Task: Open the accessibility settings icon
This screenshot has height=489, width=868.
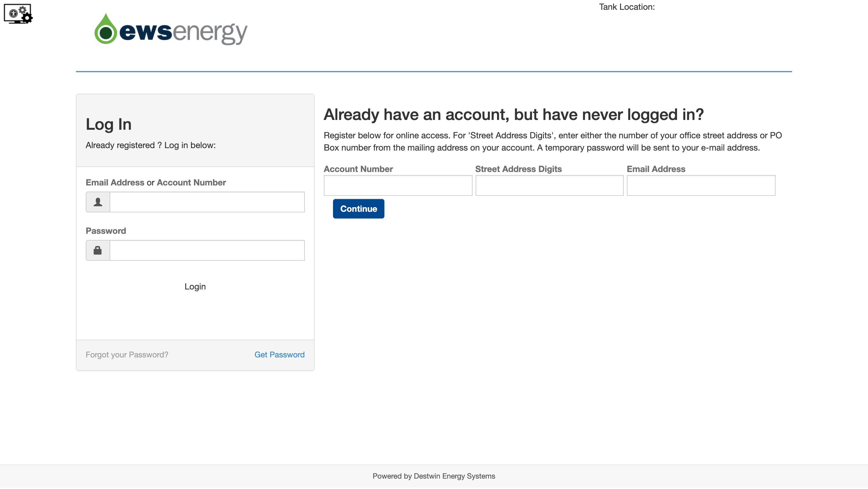Action: point(18,14)
